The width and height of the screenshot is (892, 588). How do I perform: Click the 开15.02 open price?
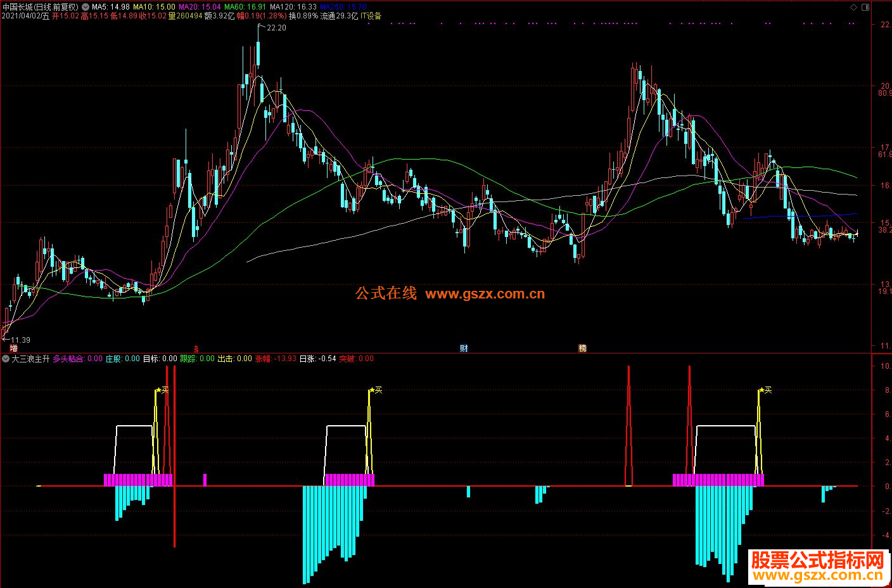pyautogui.click(x=65, y=16)
